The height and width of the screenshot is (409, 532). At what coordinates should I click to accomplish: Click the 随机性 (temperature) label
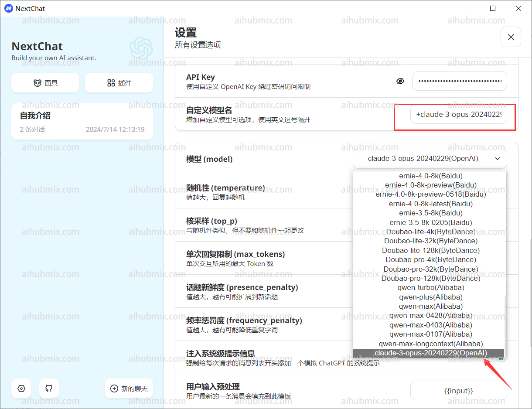pyautogui.click(x=225, y=188)
